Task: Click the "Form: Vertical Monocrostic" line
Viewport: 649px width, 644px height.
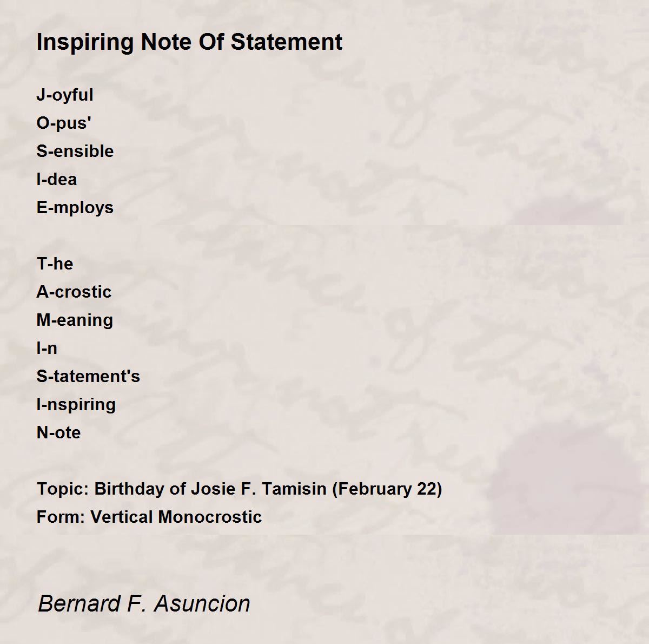Action: (x=149, y=517)
